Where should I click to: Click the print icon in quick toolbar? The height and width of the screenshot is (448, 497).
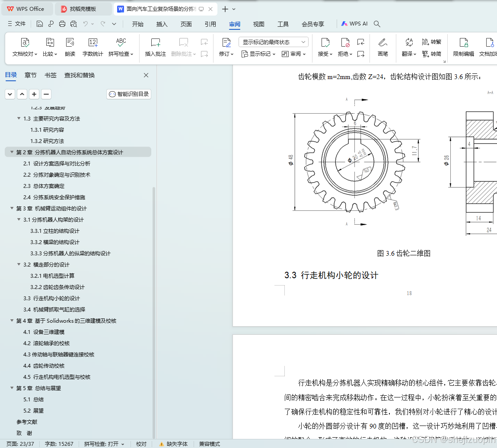click(x=62, y=24)
